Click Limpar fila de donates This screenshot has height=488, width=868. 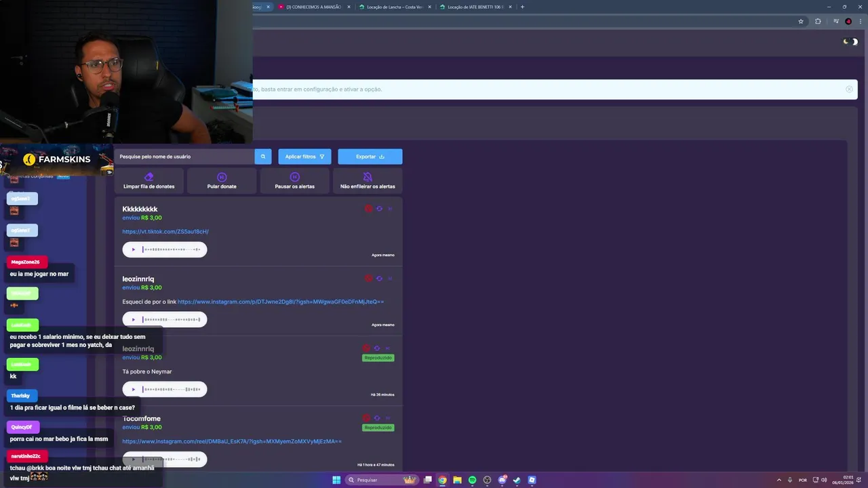149,180
